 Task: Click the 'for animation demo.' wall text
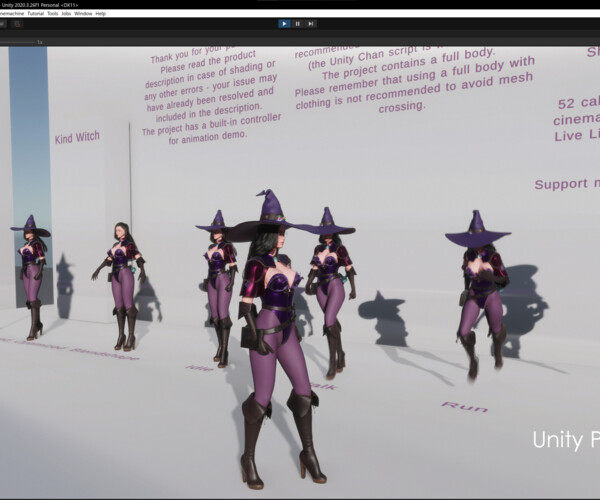click(208, 138)
